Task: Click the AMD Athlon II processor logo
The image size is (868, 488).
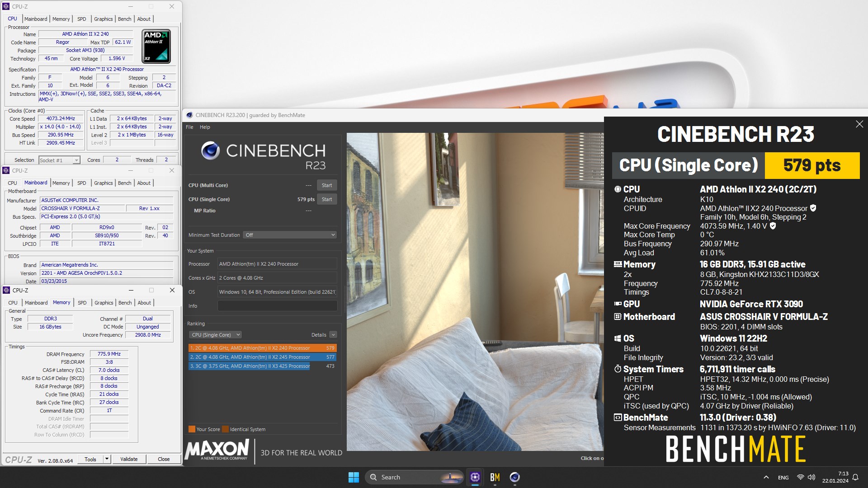Action: point(156,46)
